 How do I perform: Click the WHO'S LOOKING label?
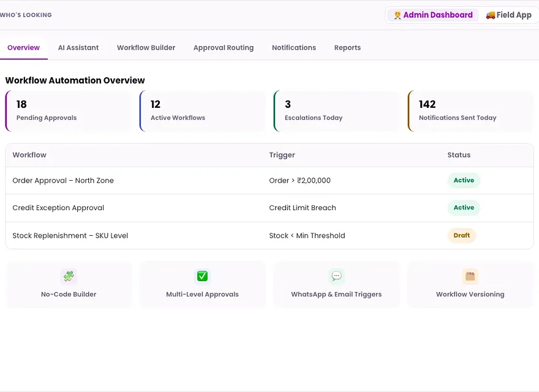[26, 15]
